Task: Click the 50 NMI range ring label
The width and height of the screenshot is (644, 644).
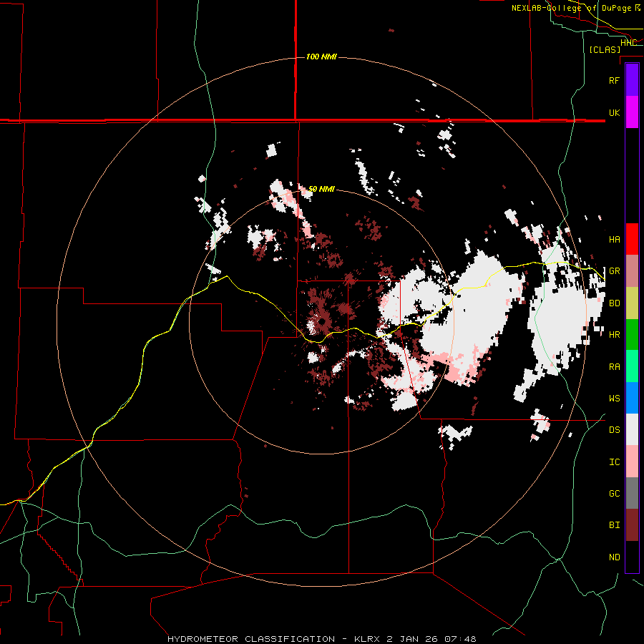Action: 321,189
